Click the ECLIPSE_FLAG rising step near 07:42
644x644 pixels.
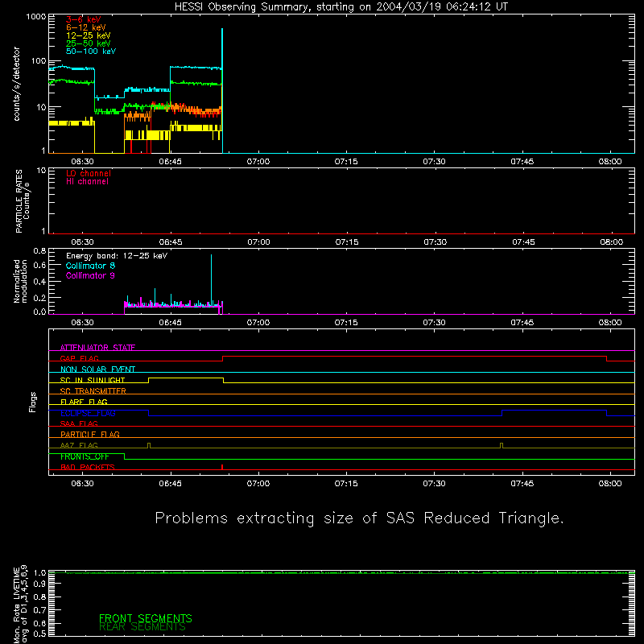(502, 413)
